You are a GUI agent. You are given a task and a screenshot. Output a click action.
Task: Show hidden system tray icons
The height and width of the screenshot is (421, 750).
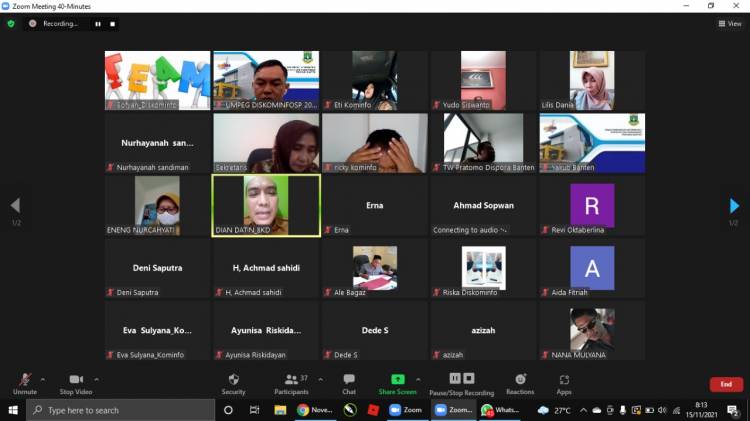(584, 410)
